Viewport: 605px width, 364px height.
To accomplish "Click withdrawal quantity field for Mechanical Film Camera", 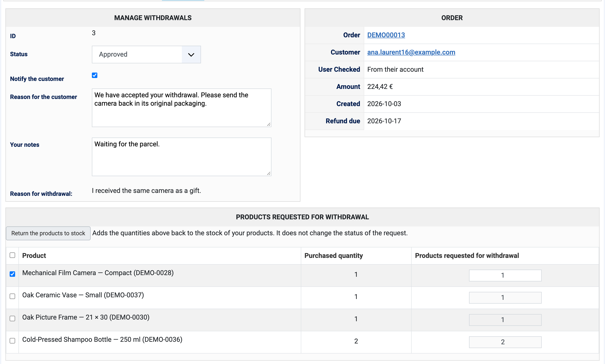I will (x=505, y=276).
